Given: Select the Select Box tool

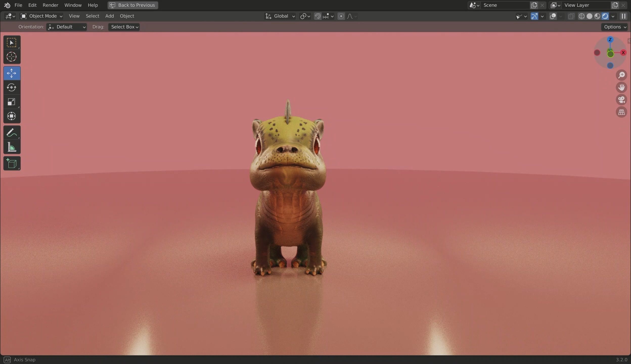Looking at the screenshot, I should (x=12, y=42).
